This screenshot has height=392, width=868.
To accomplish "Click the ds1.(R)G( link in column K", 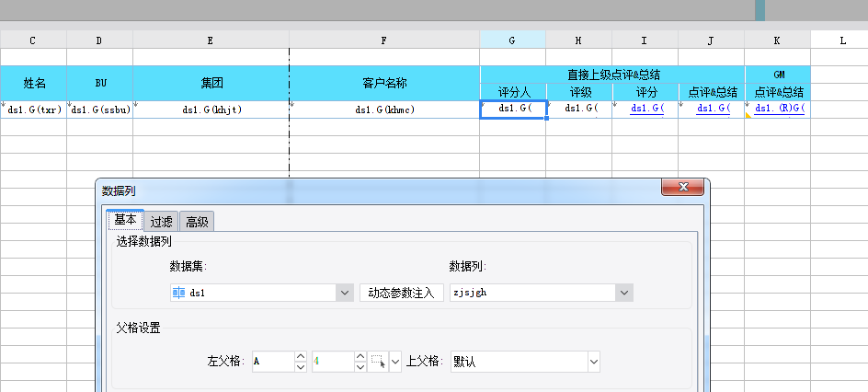I will tap(780, 109).
